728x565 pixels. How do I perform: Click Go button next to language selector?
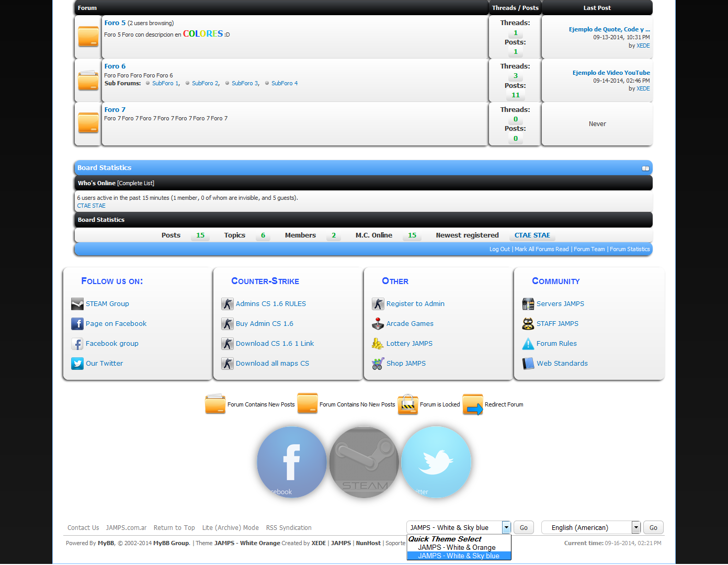point(653,527)
